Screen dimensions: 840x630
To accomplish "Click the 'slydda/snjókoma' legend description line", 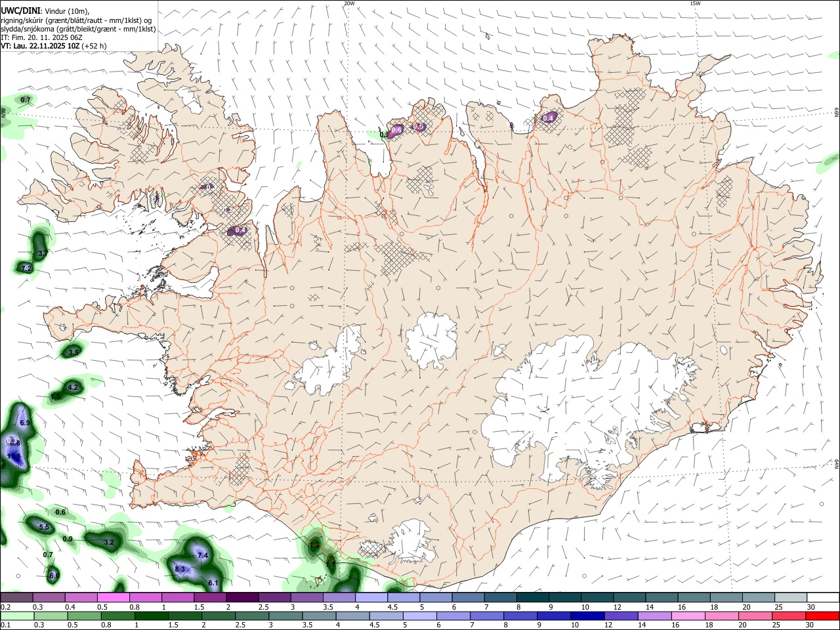I will coord(78,29).
